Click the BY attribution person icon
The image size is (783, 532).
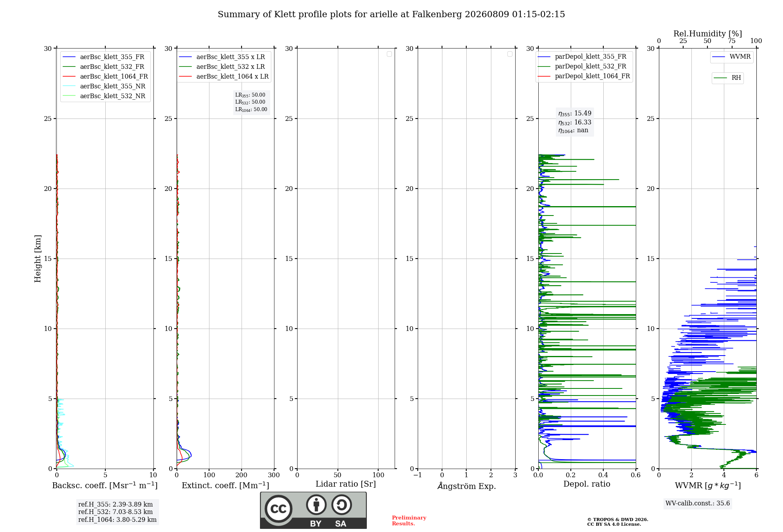pos(316,505)
